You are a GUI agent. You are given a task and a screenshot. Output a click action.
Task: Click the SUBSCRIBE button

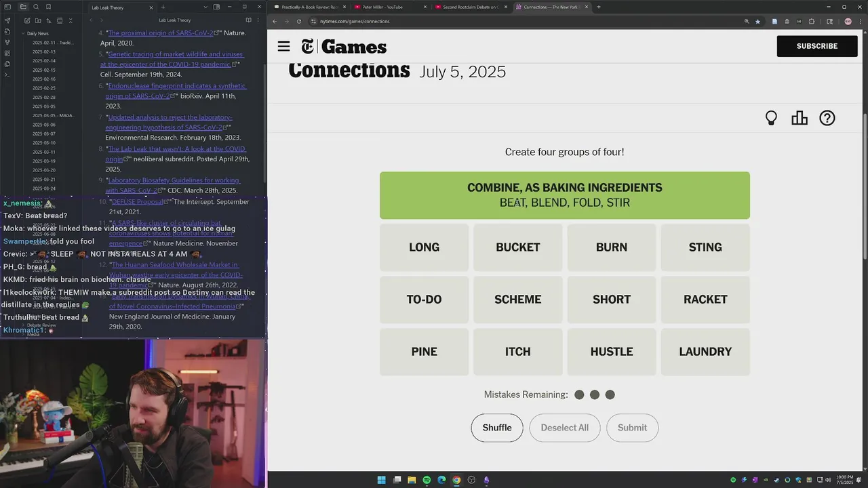click(817, 46)
